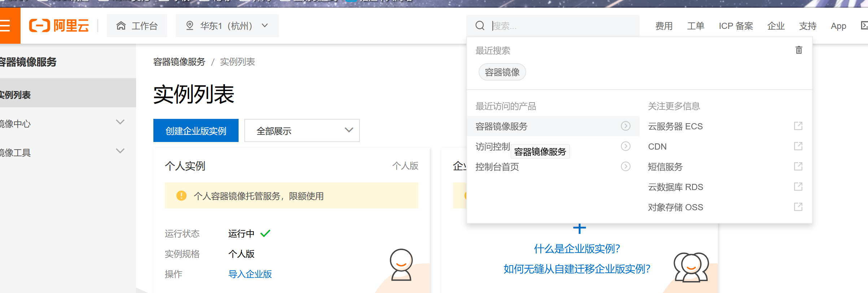Open CDN product link
This screenshot has width=868, height=293.
[657, 146]
